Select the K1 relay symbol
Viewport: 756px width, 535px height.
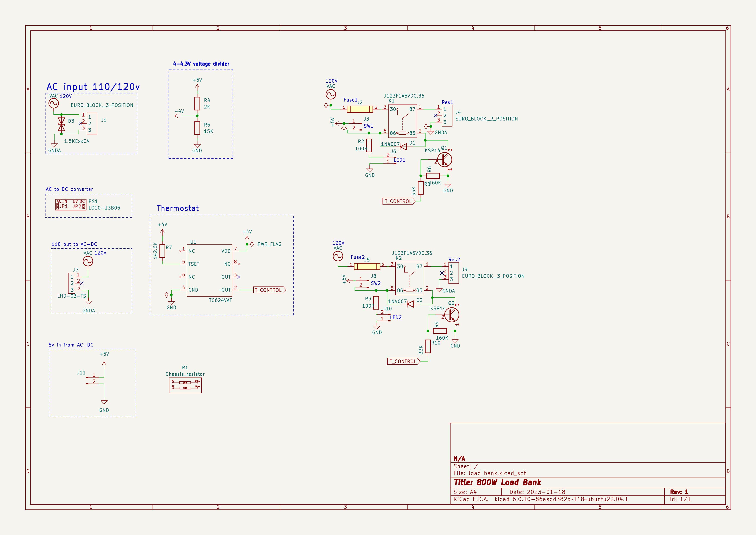pos(403,121)
